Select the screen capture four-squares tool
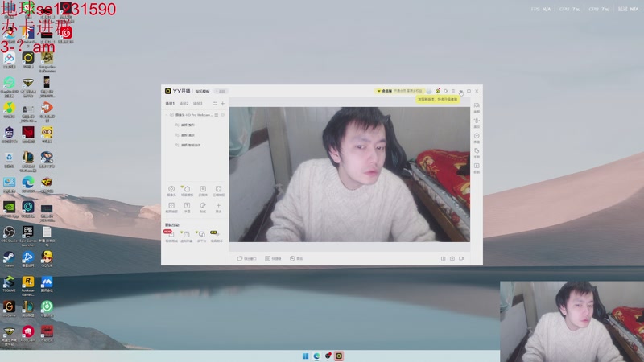644x362 pixels. [171, 208]
